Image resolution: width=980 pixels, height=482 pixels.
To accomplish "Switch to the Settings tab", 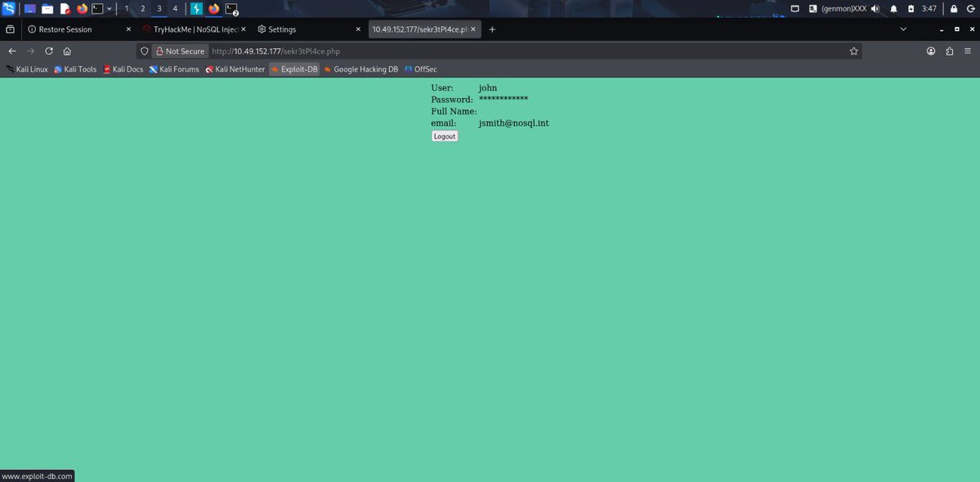I will 309,29.
